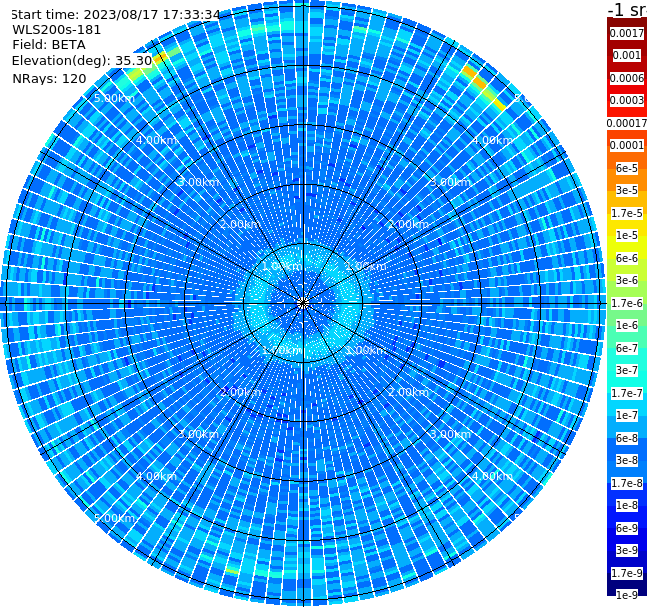Click the 1.7e-8 colorbar label
647x607 pixels.
tap(627, 483)
